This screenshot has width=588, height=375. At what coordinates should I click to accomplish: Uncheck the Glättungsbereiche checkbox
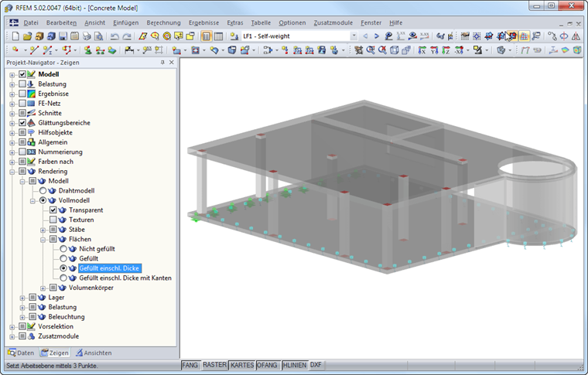tap(22, 123)
